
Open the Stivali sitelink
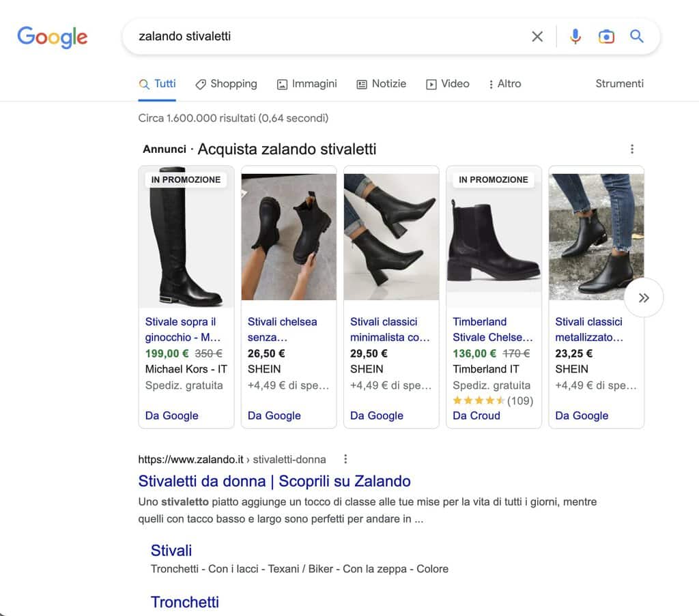171,551
